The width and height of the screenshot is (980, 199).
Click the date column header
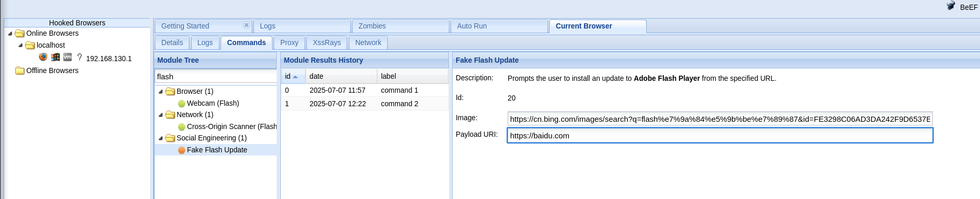point(341,76)
